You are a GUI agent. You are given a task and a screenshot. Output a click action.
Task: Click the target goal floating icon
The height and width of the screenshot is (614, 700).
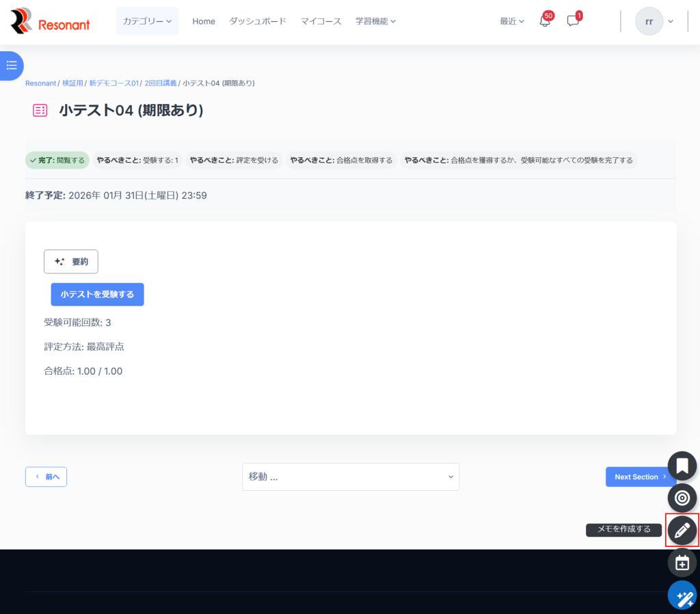click(682, 498)
